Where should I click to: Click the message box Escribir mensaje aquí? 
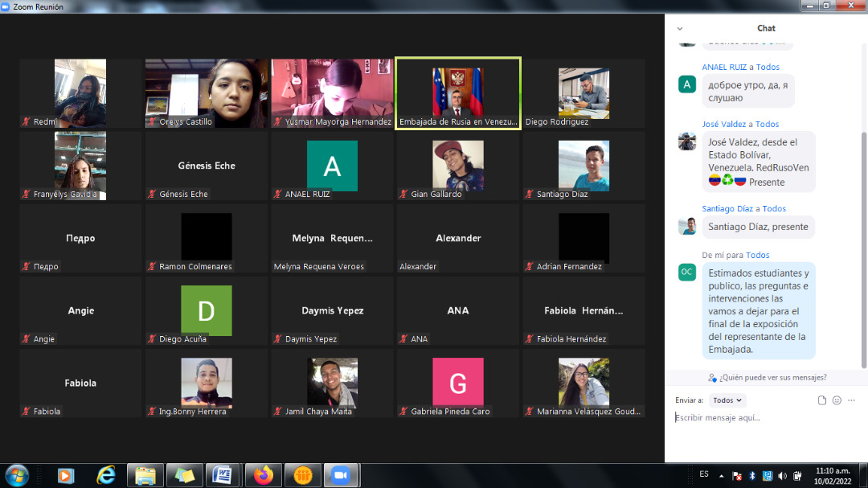click(x=767, y=417)
